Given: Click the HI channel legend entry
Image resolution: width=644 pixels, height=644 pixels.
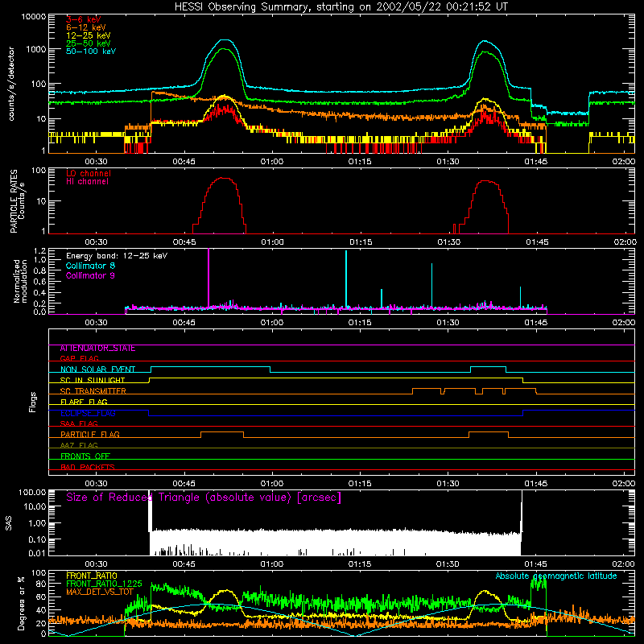Looking at the screenshot, I should 87,182.
